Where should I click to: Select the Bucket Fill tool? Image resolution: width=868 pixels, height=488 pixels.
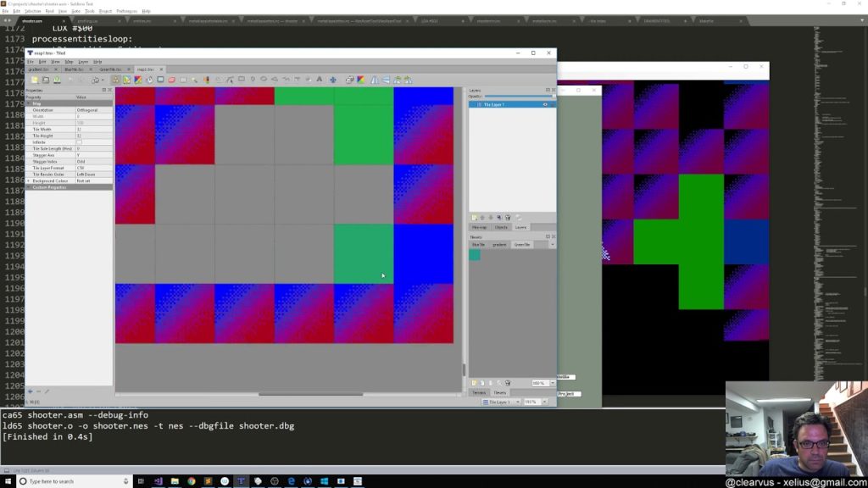coord(149,80)
